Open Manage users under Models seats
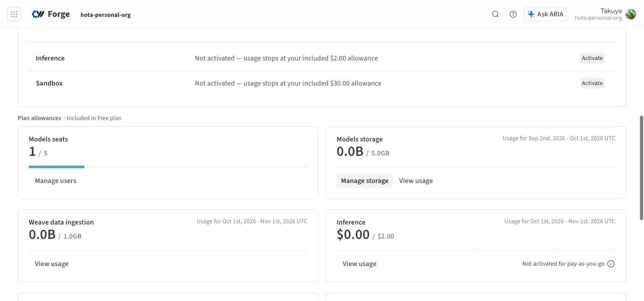The height and width of the screenshot is (301, 644). tap(55, 181)
